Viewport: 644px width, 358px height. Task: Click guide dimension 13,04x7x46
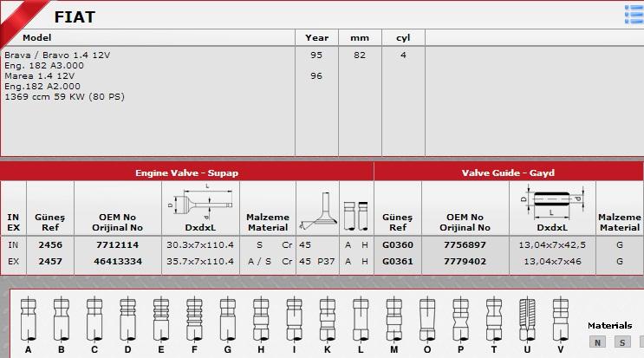tap(552, 262)
